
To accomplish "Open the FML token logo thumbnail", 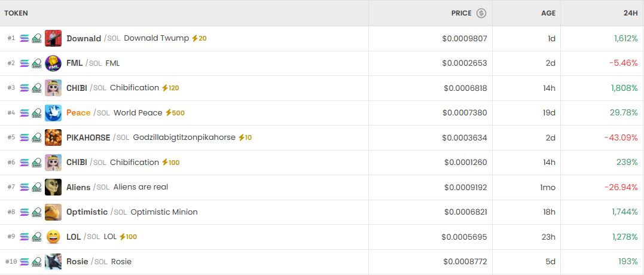I will 53,63.
